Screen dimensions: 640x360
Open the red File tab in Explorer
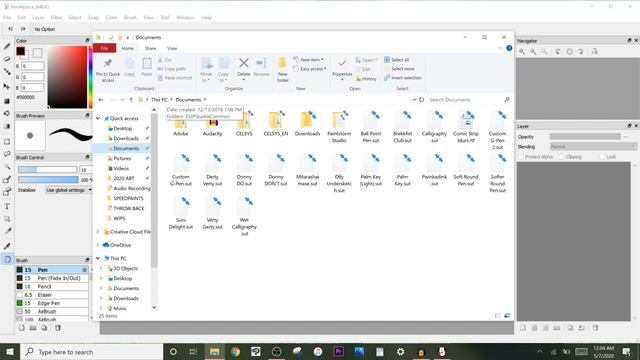104,48
